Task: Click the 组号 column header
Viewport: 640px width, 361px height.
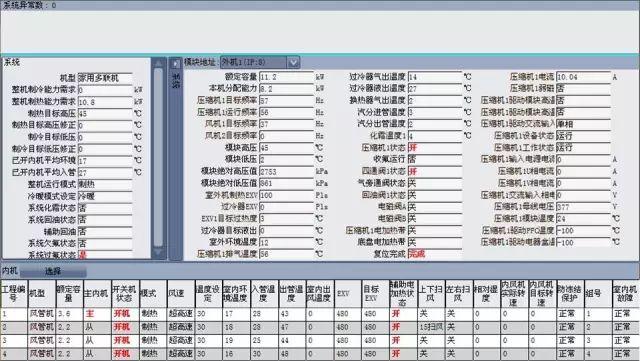Action: (x=598, y=294)
